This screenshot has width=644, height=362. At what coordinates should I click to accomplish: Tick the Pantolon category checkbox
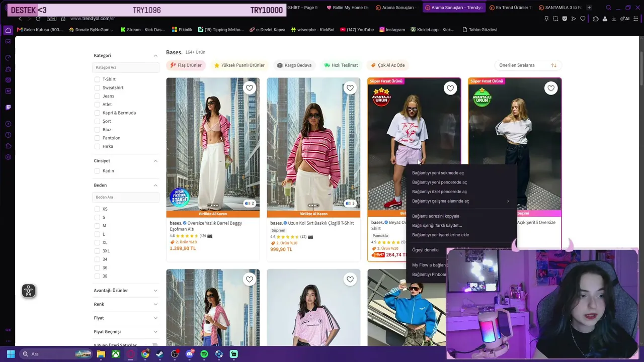[97, 138]
